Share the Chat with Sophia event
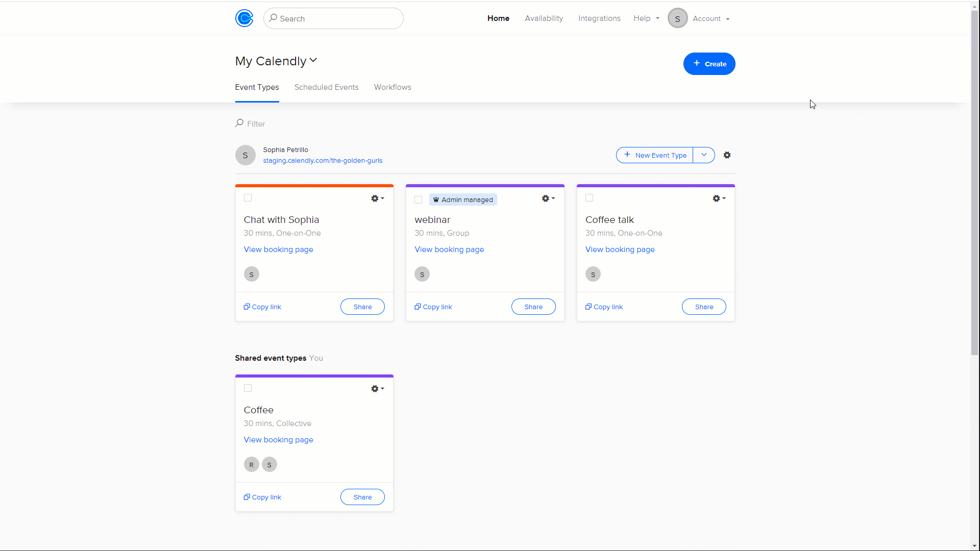The image size is (980, 551). click(362, 307)
